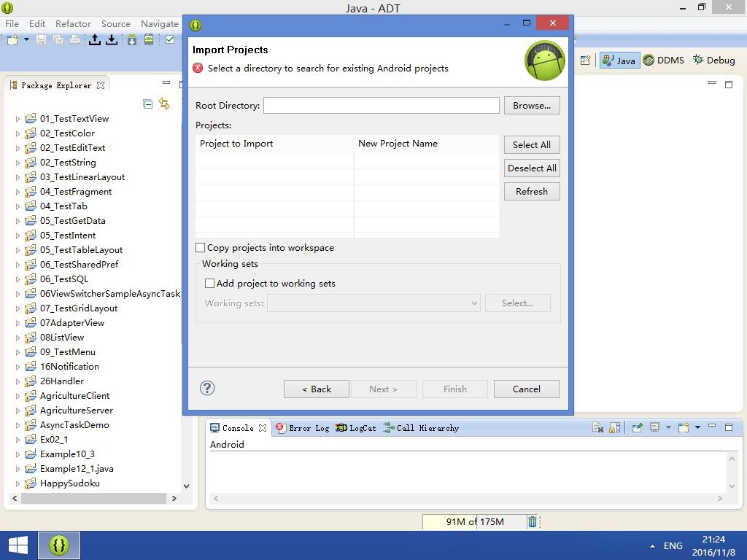Open the Display Selected Console dropdown arrow
This screenshot has width=747, height=560.
pos(668,427)
